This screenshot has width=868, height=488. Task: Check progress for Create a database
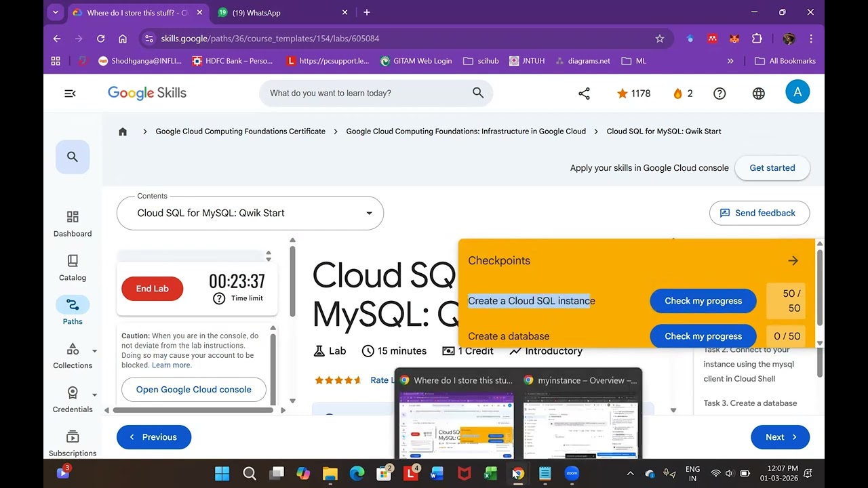[x=703, y=336]
